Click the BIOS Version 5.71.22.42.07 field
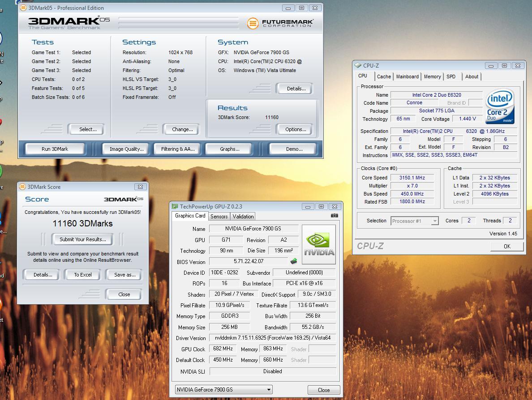 249,261
